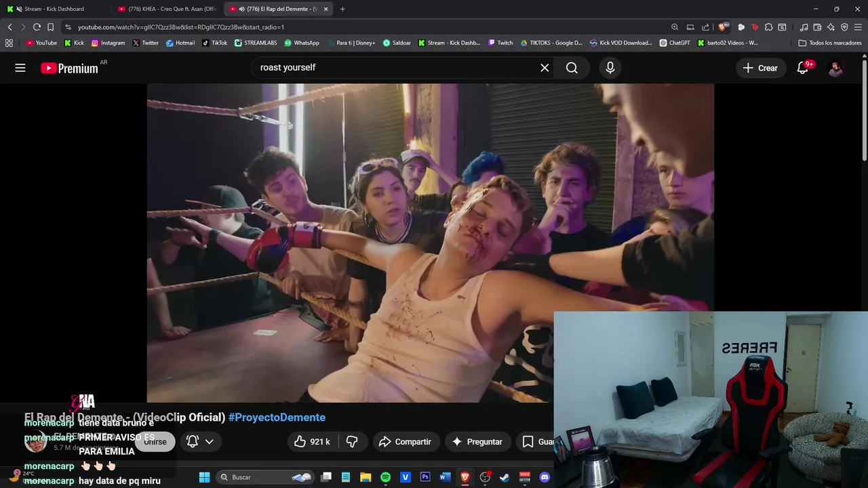Close the El Rap del Demente tab
868x488 pixels.
click(x=325, y=9)
